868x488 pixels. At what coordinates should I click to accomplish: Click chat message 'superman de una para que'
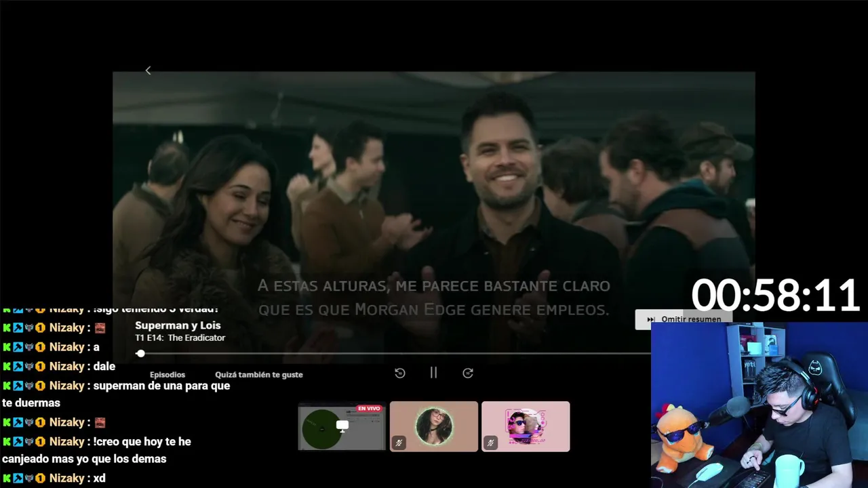coord(161,386)
